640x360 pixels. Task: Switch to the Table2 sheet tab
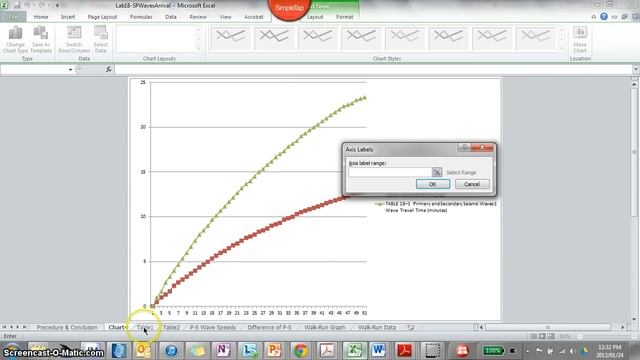[171, 327]
